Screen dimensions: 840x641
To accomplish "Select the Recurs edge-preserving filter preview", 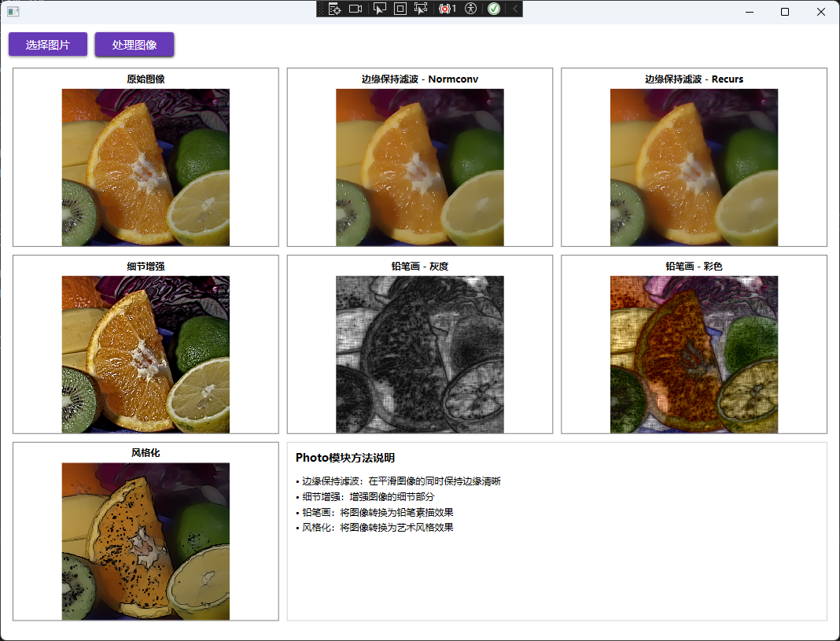I will pyautogui.click(x=694, y=167).
